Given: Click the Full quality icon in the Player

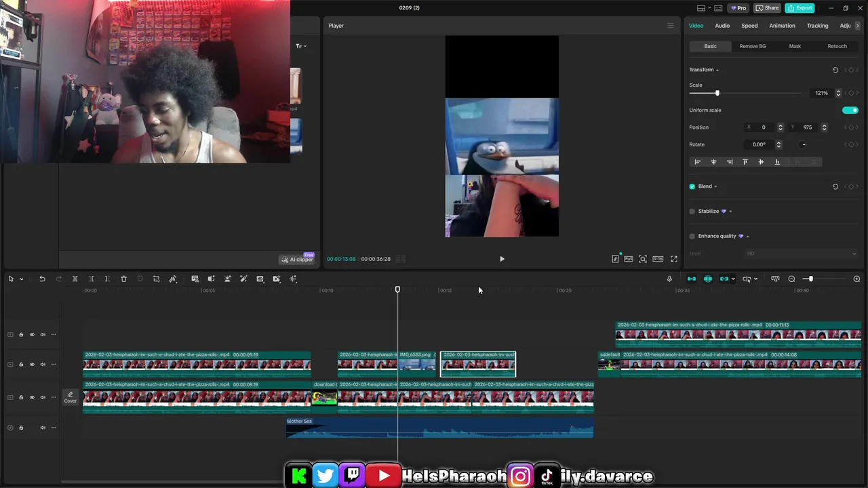Looking at the screenshot, I should click(629, 259).
